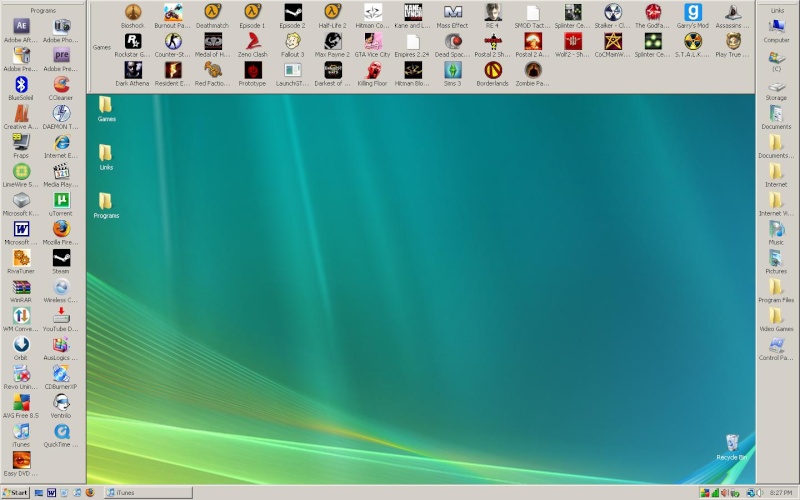
Task: Launch Dead Space shortcut
Action: tap(453, 44)
